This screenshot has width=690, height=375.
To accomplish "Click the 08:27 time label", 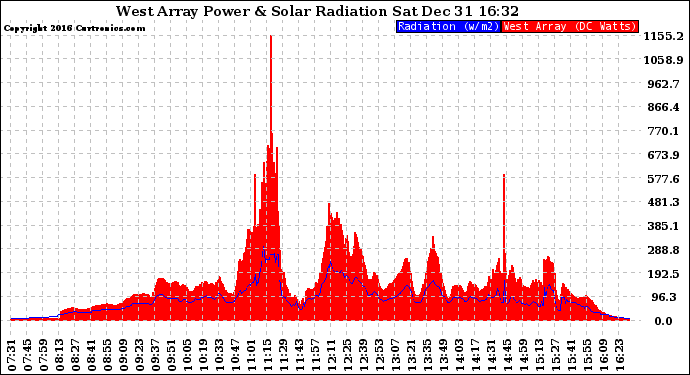I will 76,355.
